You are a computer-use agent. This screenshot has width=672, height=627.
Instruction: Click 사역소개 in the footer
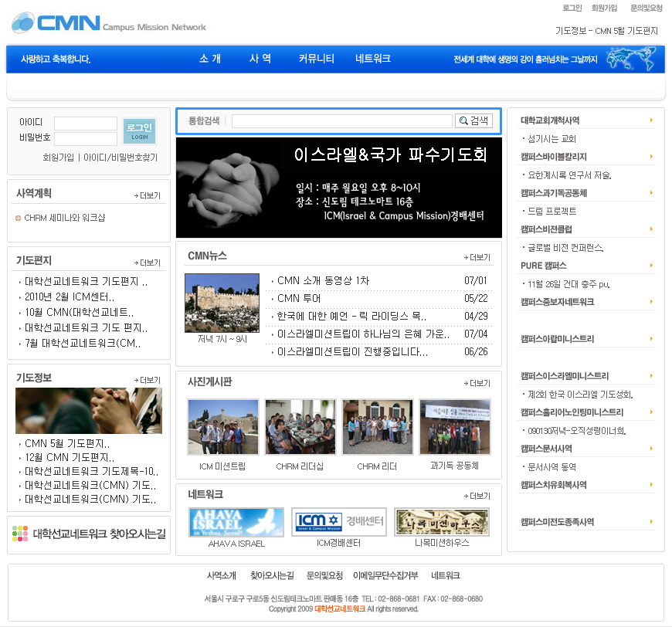222,575
